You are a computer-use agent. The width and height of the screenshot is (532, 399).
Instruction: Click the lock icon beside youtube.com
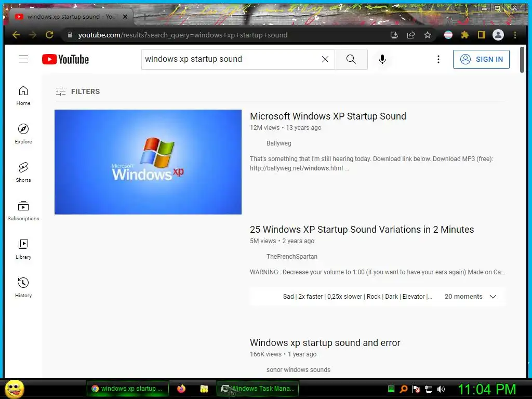(70, 35)
